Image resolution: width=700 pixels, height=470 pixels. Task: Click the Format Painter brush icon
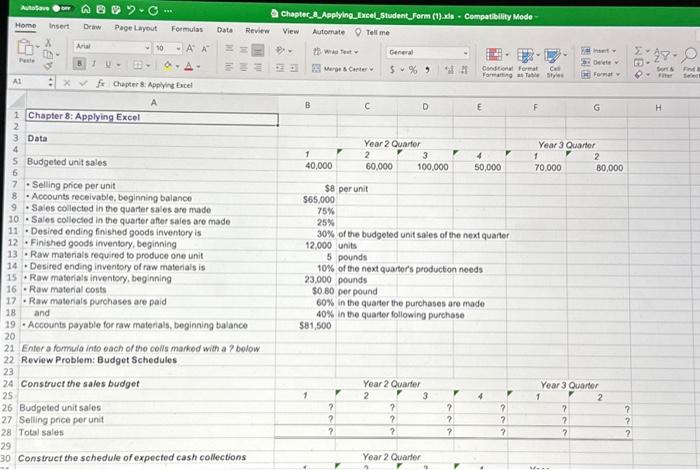click(48, 66)
